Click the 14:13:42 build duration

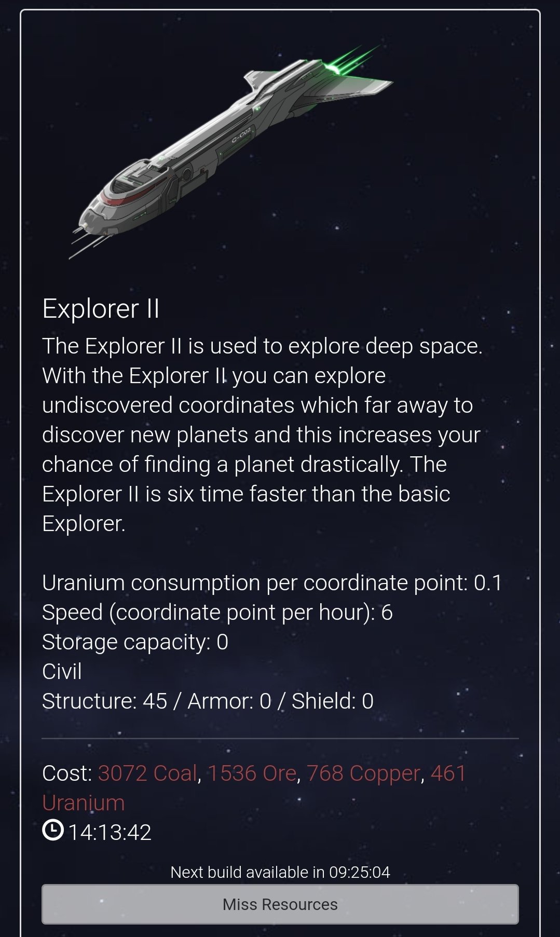point(110,833)
